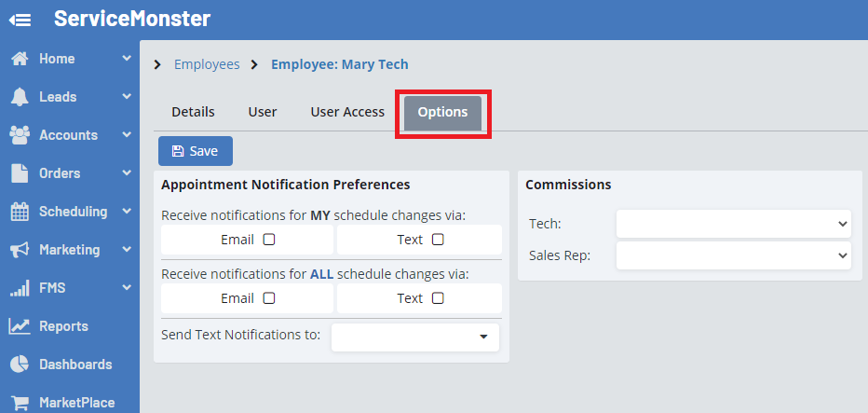
Task: Click the Marketing megaphone icon
Action: (x=20, y=250)
